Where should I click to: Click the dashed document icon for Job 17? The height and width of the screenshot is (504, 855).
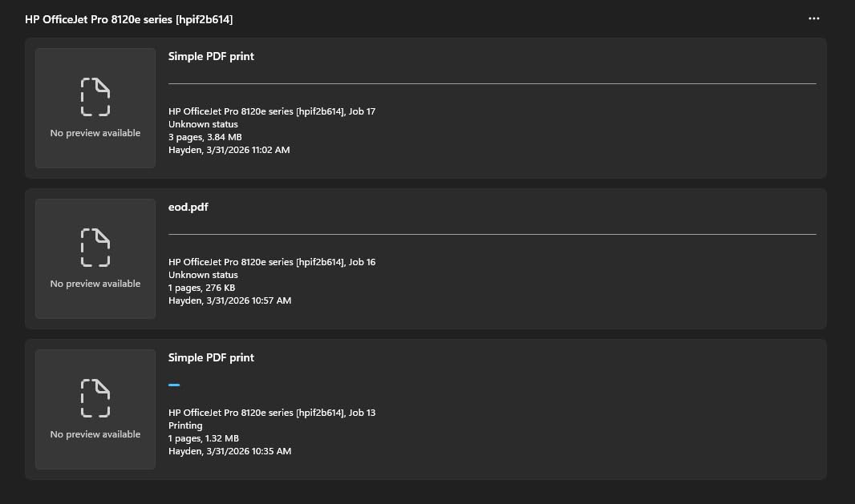95,97
